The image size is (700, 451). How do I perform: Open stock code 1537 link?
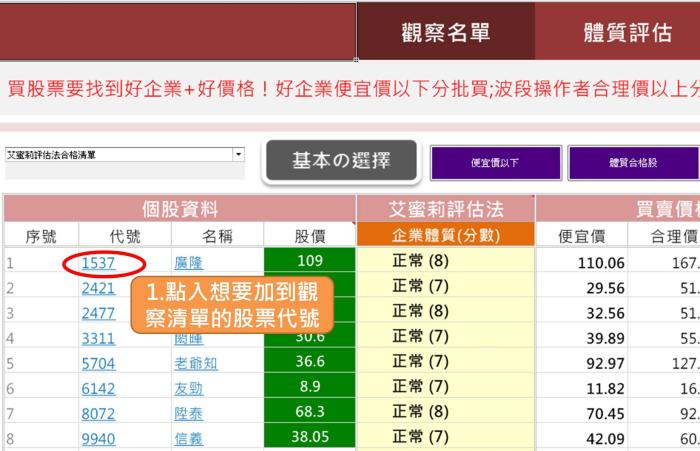[98, 263]
